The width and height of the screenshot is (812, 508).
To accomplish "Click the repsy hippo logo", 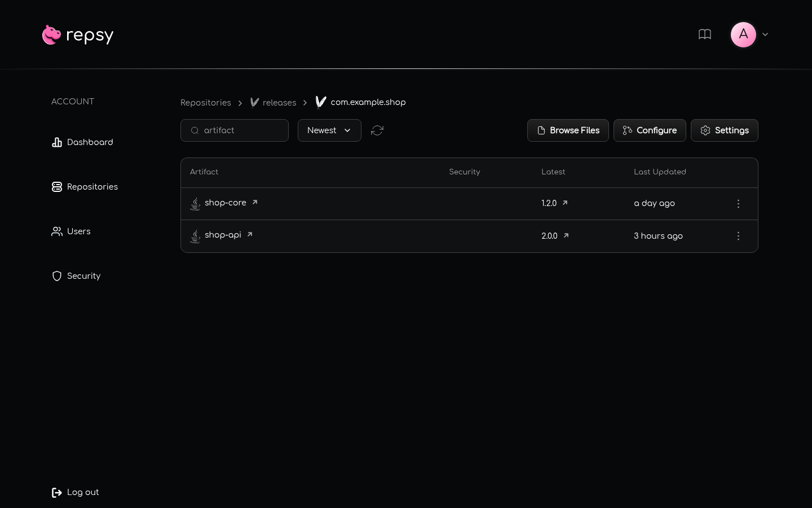I will tap(78, 35).
